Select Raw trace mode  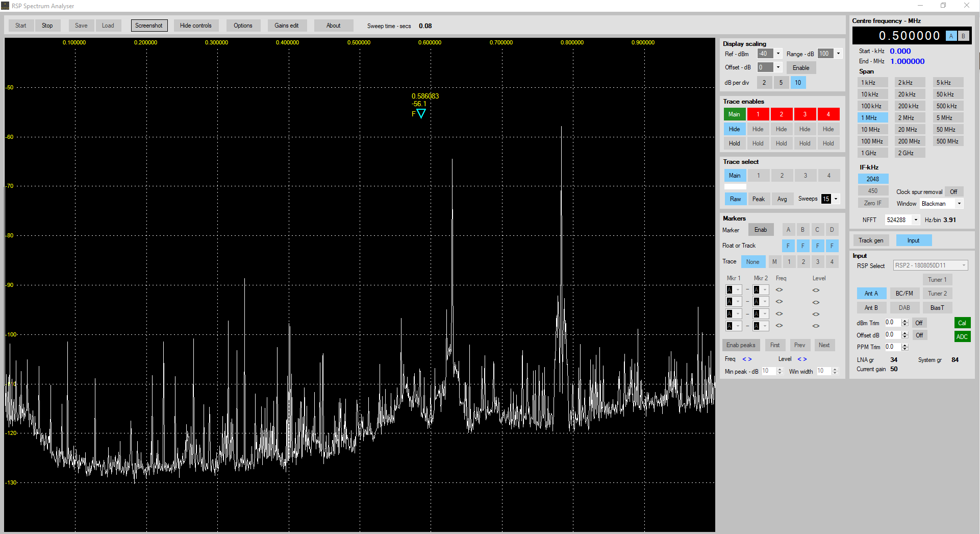pyautogui.click(x=735, y=199)
